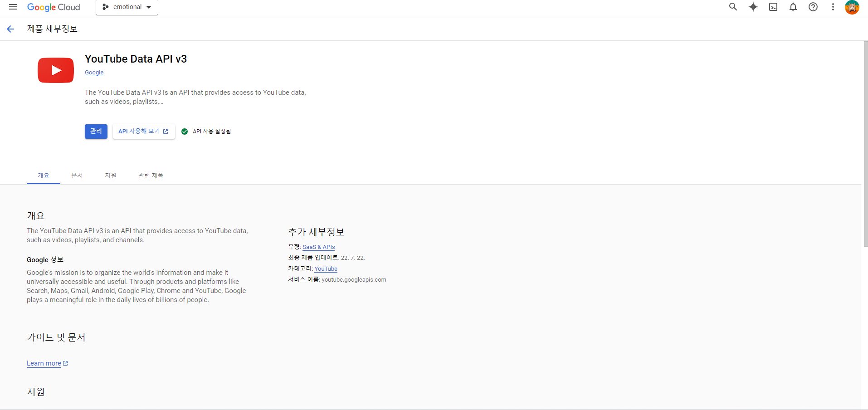Viewport: 868px width, 410px height.
Task: Click the '추가 세부정보' heading
Action: pyautogui.click(x=316, y=232)
